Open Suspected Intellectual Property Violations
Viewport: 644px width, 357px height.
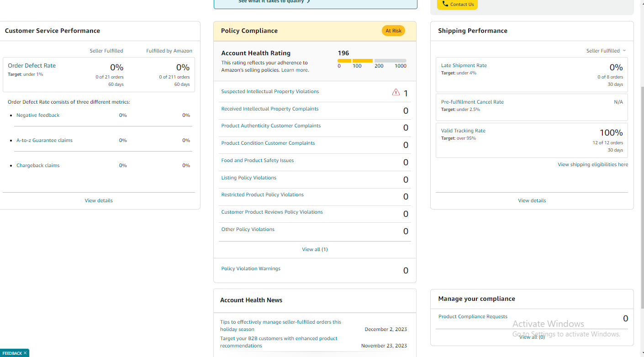(270, 91)
